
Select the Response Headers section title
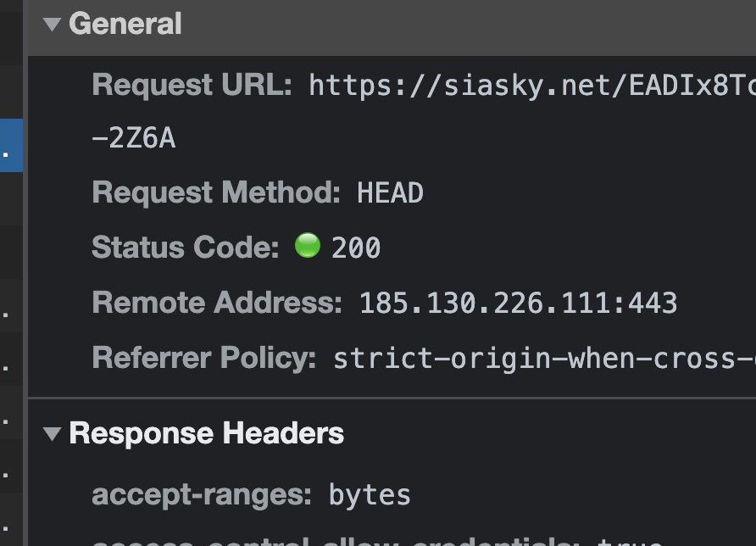(x=207, y=433)
